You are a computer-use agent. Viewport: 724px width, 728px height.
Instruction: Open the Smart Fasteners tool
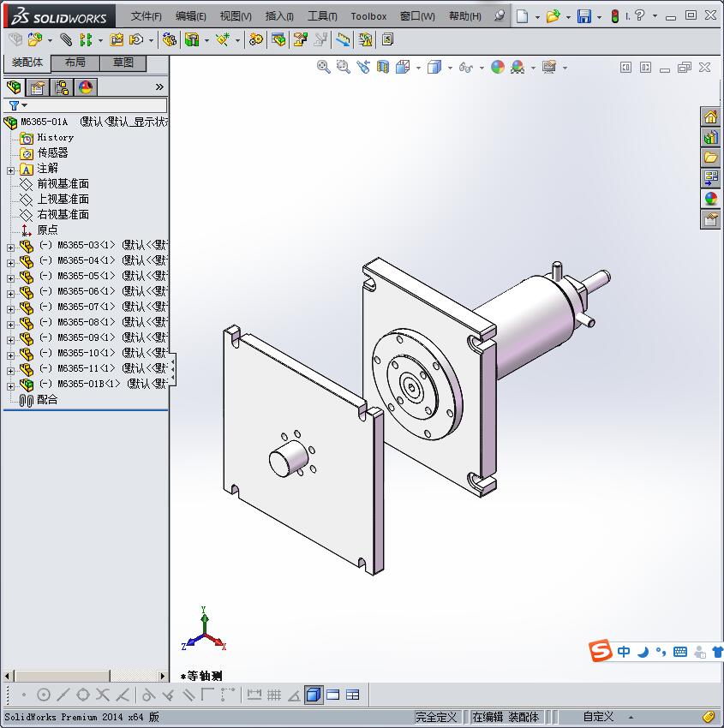pyautogui.click(x=117, y=40)
